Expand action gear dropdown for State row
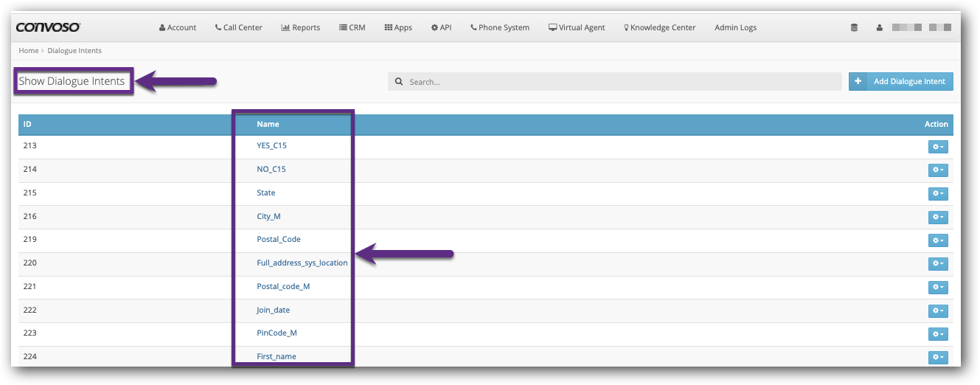The width and height of the screenshot is (980, 385). coord(937,194)
